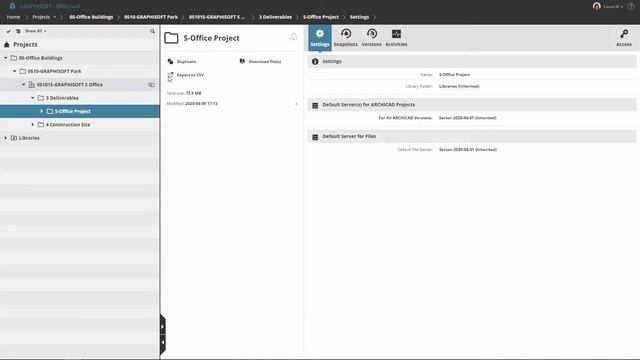Viewport: 640px width, 360px height.
Task: Click S-Office Project breadcrumb
Action: (x=321, y=17)
